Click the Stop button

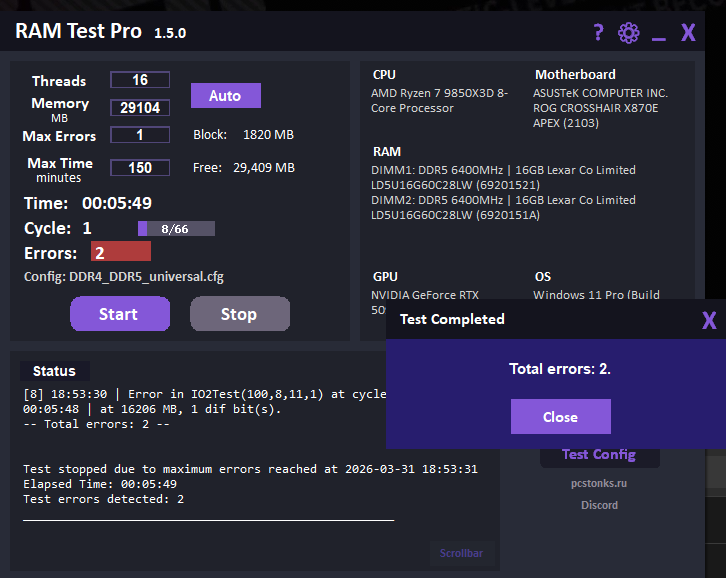coord(240,314)
